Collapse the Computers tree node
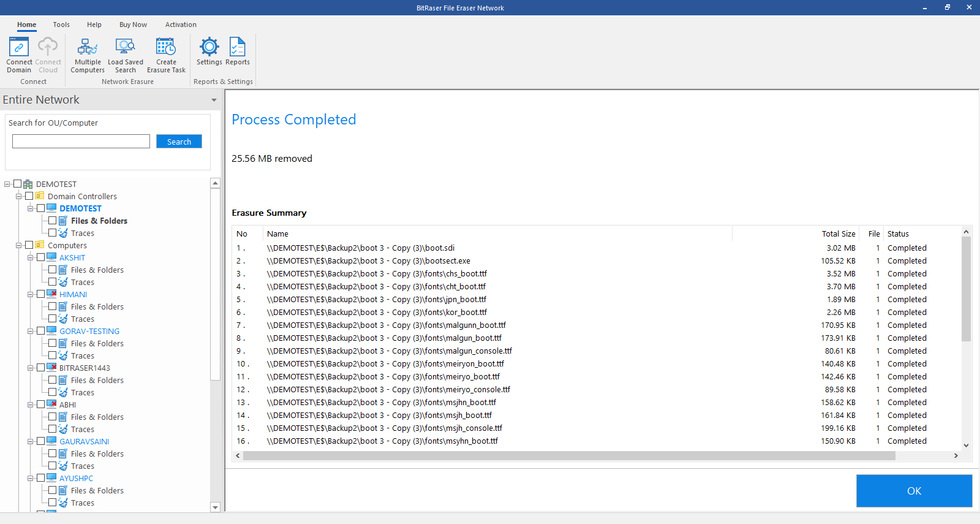 tap(19, 245)
